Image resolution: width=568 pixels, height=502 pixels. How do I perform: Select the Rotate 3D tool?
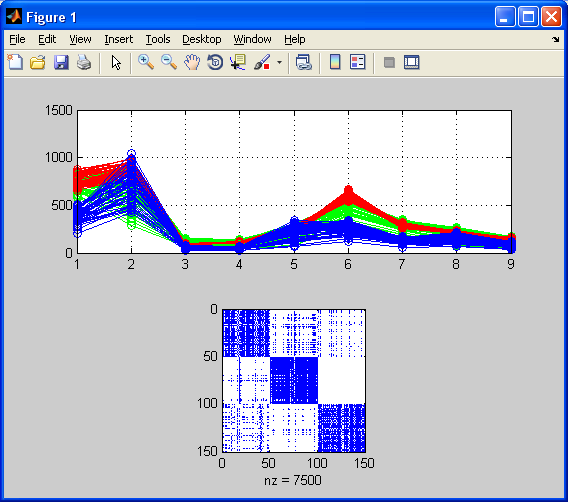(215, 62)
